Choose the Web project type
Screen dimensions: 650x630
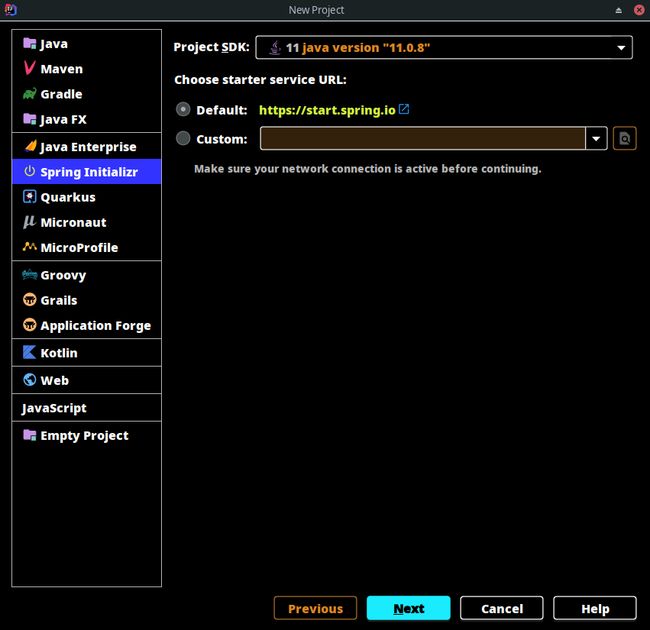pyautogui.click(x=87, y=380)
